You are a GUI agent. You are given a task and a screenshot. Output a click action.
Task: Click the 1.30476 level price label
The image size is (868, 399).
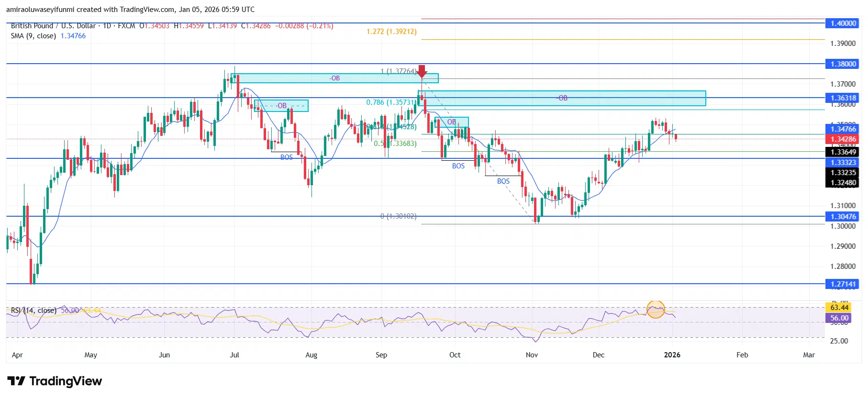pyautogui.click(x=843, y=217)
